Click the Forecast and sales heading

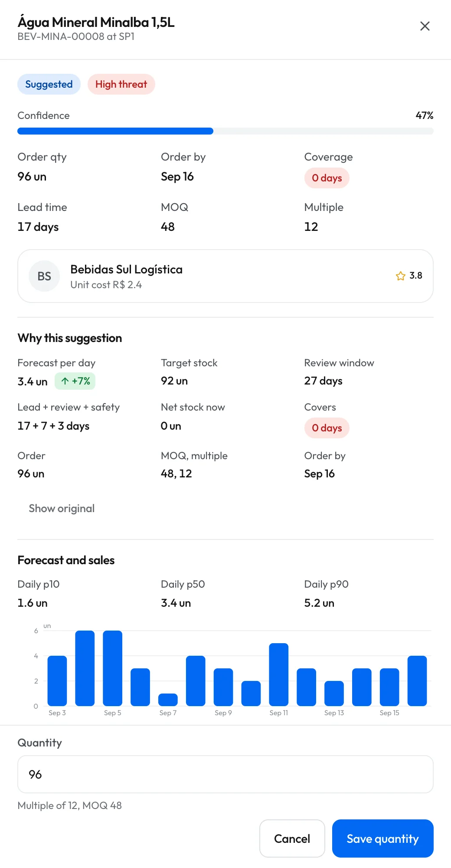(66, 560)
